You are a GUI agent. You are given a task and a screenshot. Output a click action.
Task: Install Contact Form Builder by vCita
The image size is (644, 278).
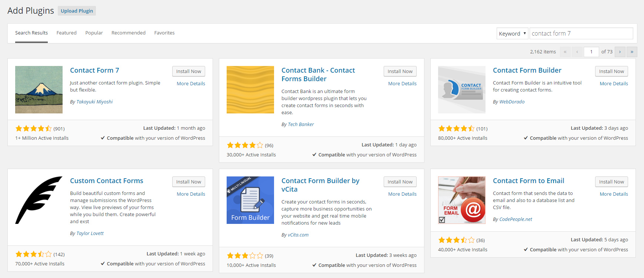point(400,182)
